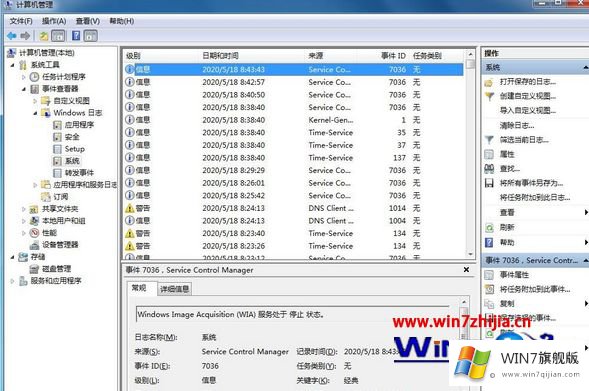The image size is (589, 391).
Task: Open the 复制 action submenu
Action: pyautogui.click(x=507, y=303)
